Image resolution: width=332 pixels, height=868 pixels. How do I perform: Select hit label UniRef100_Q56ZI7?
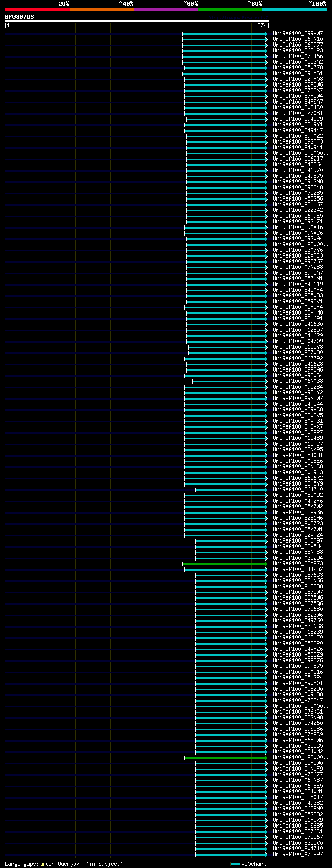[x=298, y=159]
